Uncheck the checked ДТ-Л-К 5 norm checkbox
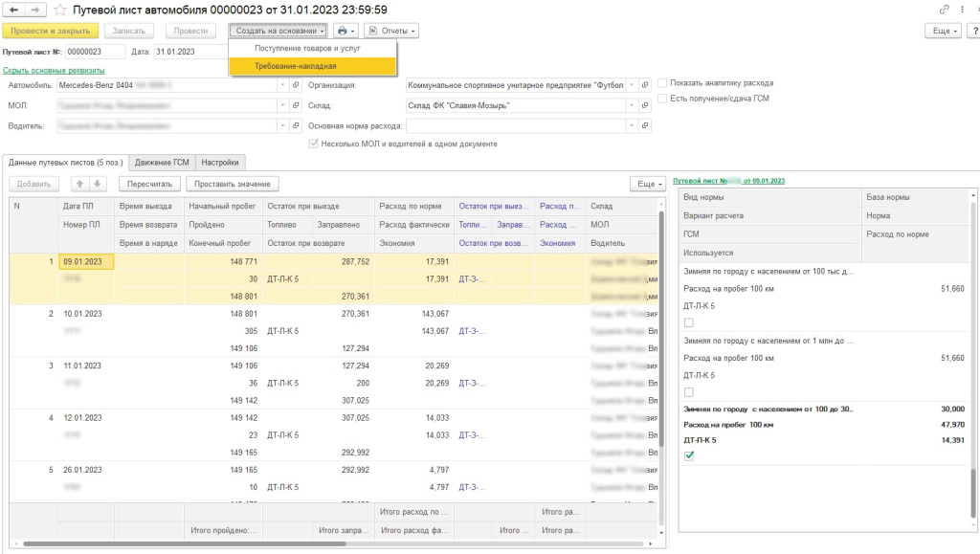Viewport: 980px width, 554px height. 688,456
